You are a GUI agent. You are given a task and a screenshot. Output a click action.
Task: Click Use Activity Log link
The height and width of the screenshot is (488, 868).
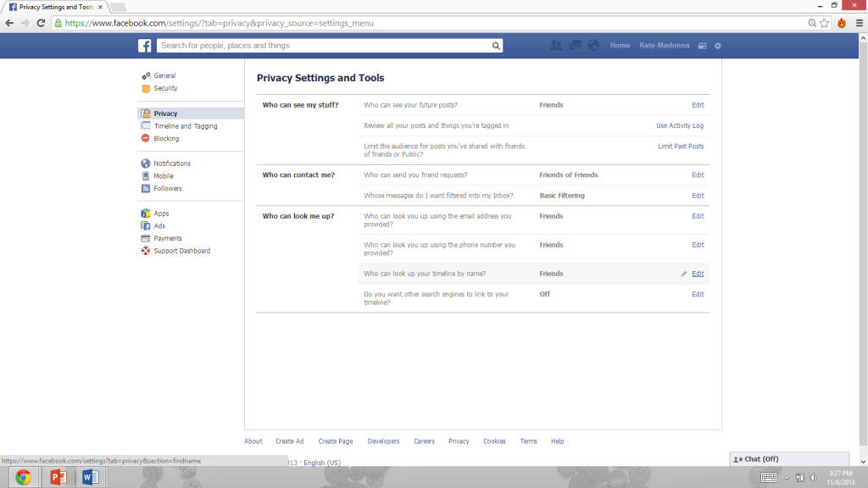pos(680,125)
